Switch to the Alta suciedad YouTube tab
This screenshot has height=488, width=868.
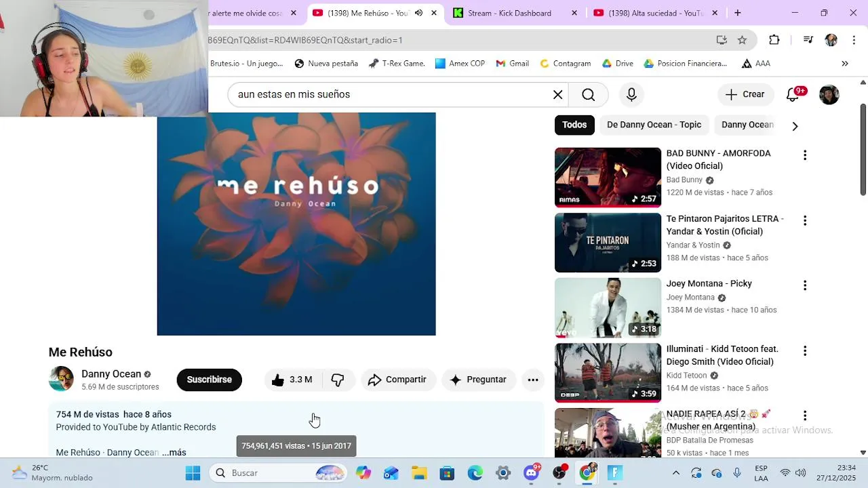(x=654, y=13)
